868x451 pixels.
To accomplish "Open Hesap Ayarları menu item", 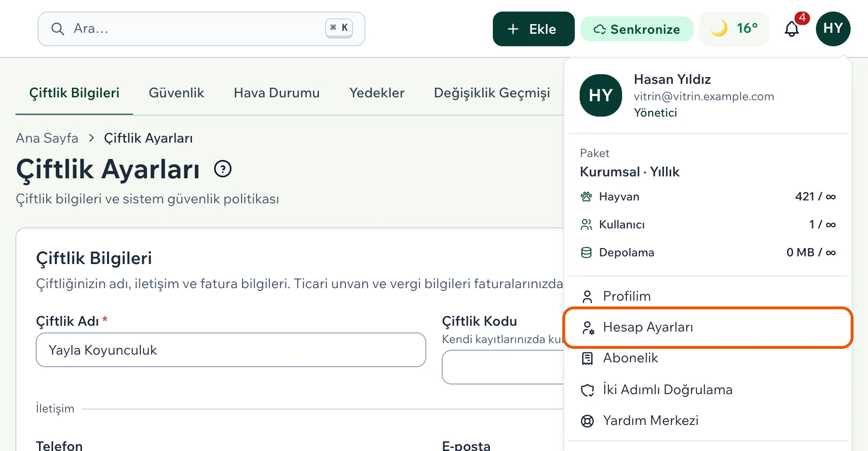I will pyautogui.click(x=708, y=327).
